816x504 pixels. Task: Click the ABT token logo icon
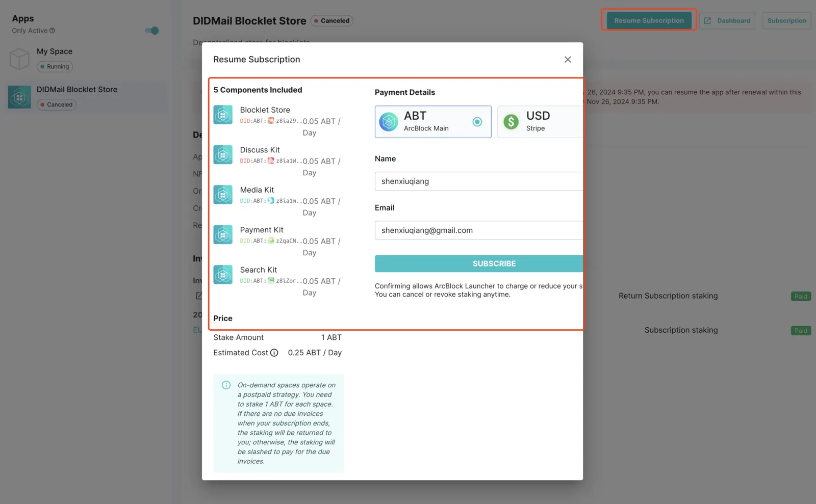pos(389,122)
